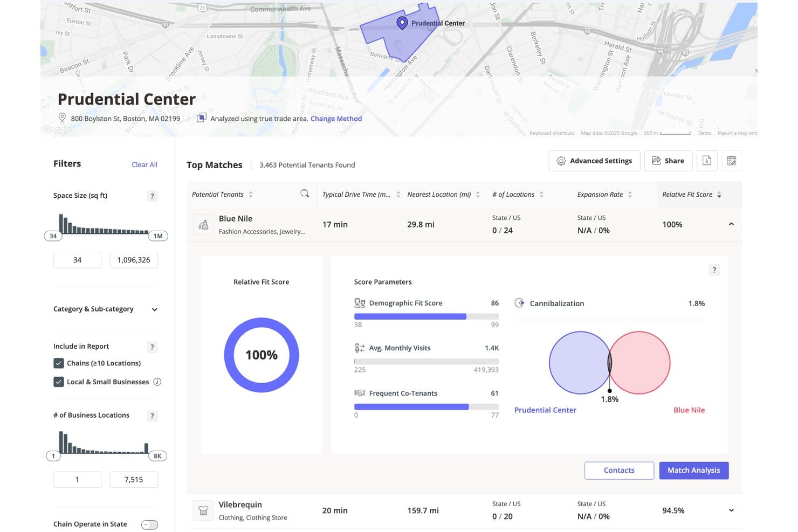Screen dimensions: 798x532
Task: Click Business Locations maximum input 7,515
Action: (x=134, y=480)
